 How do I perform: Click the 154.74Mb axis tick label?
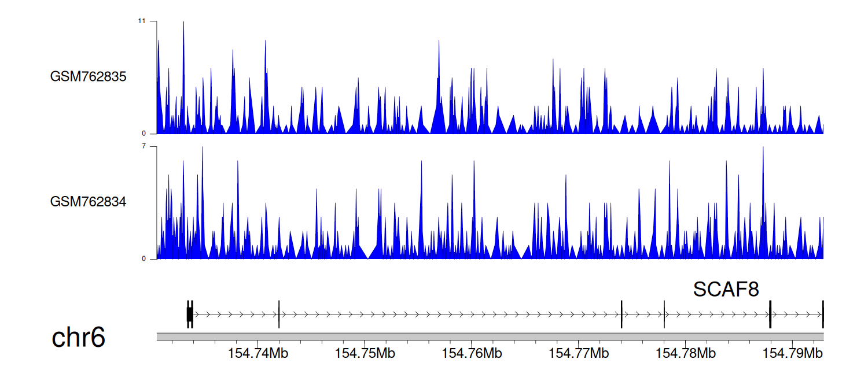pos(258,352)
